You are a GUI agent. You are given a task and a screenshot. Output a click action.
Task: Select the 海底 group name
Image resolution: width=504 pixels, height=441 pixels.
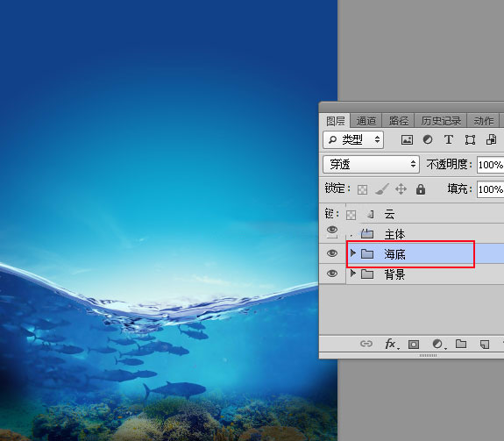(x=394, y=254)
